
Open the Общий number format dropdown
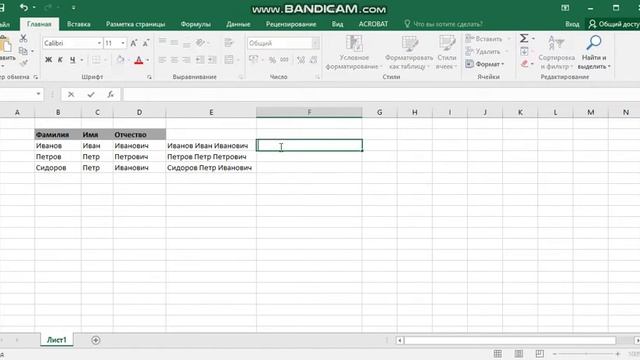coord(316,43)
